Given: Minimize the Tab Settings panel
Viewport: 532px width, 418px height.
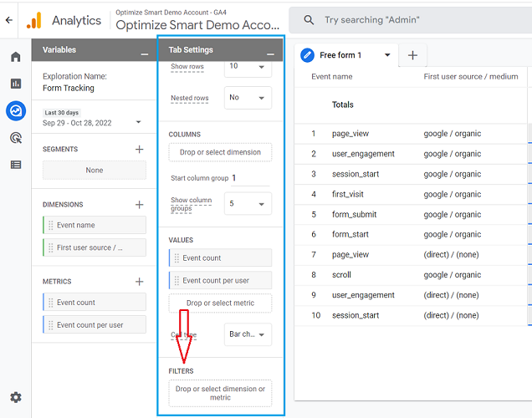Looking at the screenshot, I should [x=270, y=54].
